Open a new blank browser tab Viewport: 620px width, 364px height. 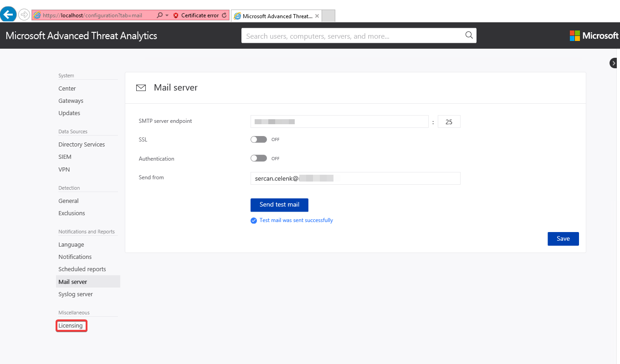[328, 16]
